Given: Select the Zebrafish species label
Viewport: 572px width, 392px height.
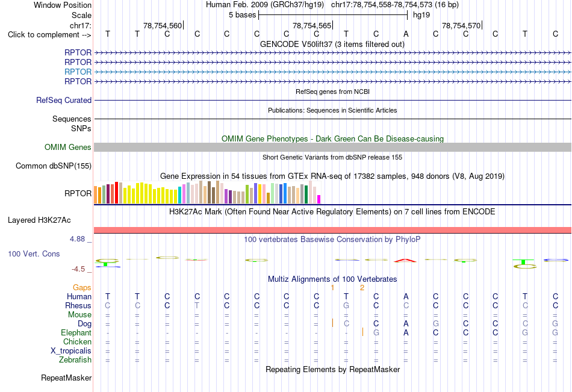Looking at the screenshot, I should tap(75, 359).
